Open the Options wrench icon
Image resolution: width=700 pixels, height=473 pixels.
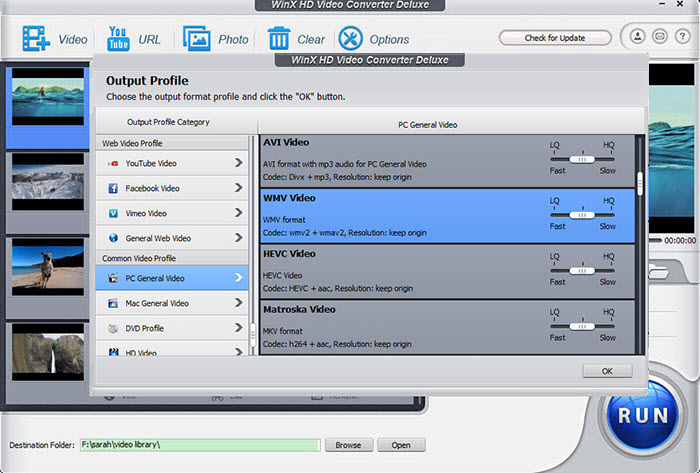(x=350, y=38)
